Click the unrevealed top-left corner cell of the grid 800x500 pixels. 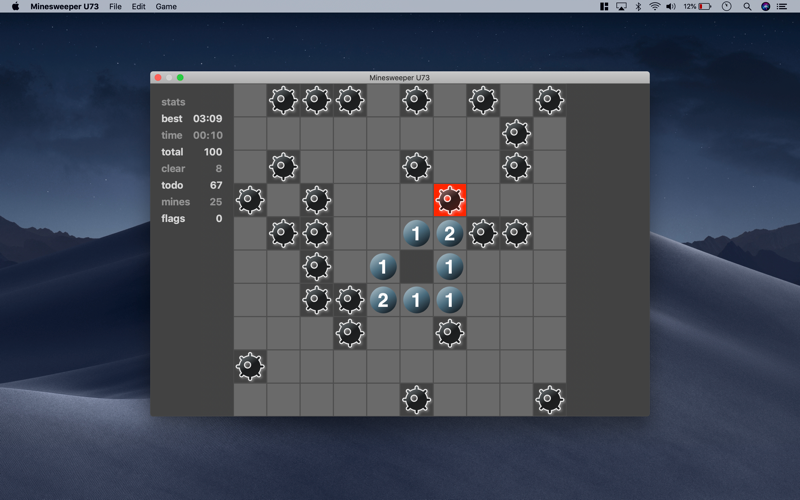point(250,101)
